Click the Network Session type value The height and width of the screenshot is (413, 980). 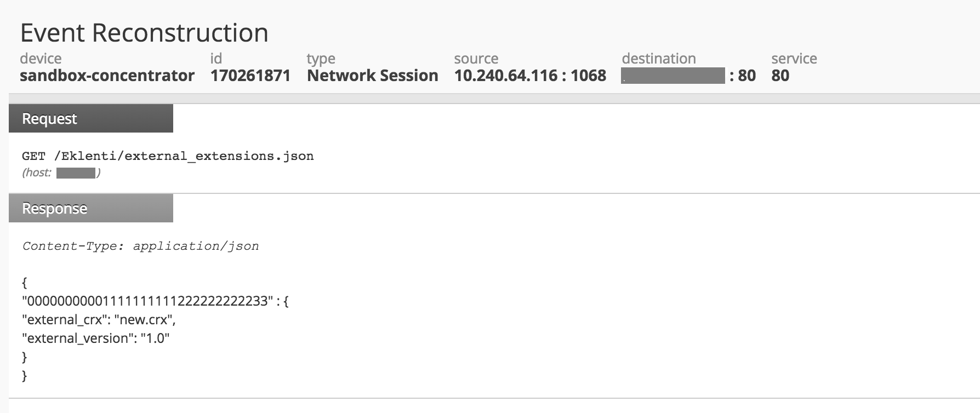click(x=372, y=76)
